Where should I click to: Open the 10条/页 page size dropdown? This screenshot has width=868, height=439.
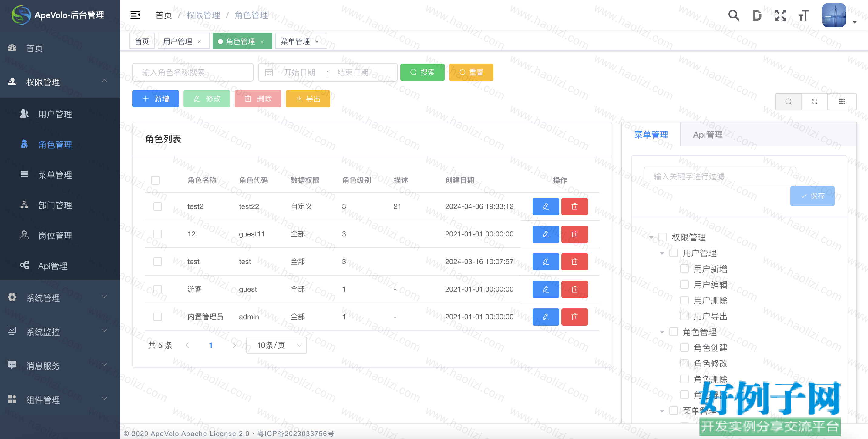276,345
